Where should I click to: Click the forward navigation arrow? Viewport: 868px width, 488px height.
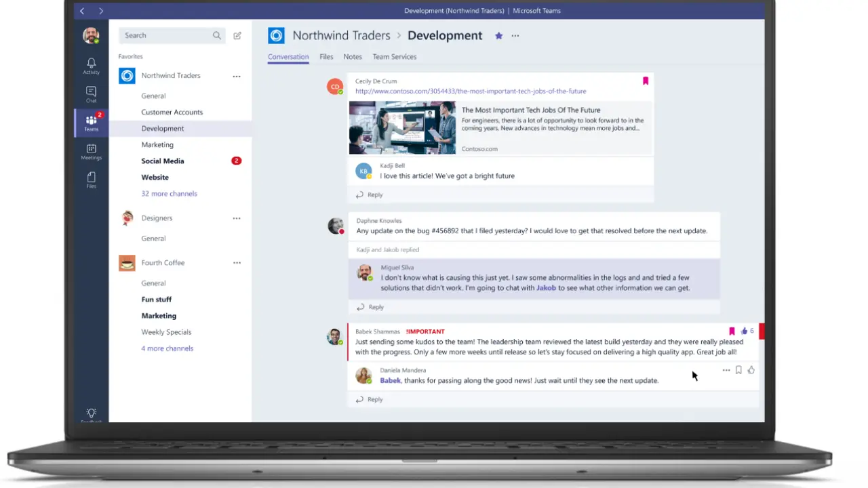point(101,11)
